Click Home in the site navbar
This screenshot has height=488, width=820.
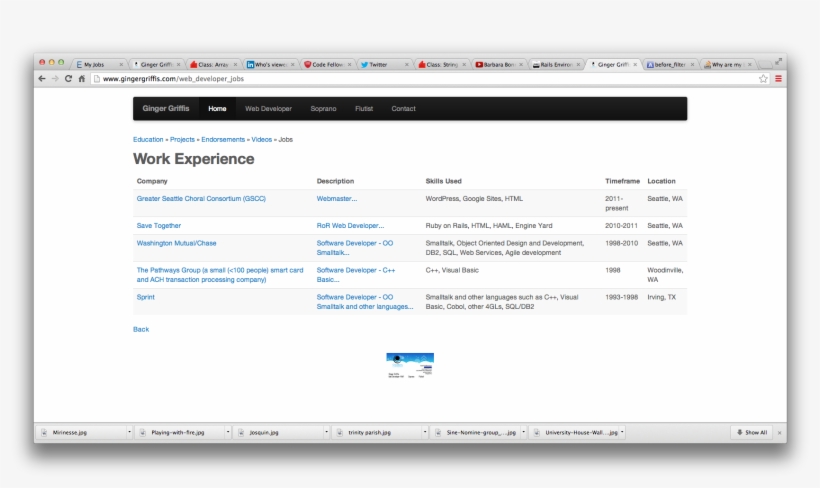(217, 109)
